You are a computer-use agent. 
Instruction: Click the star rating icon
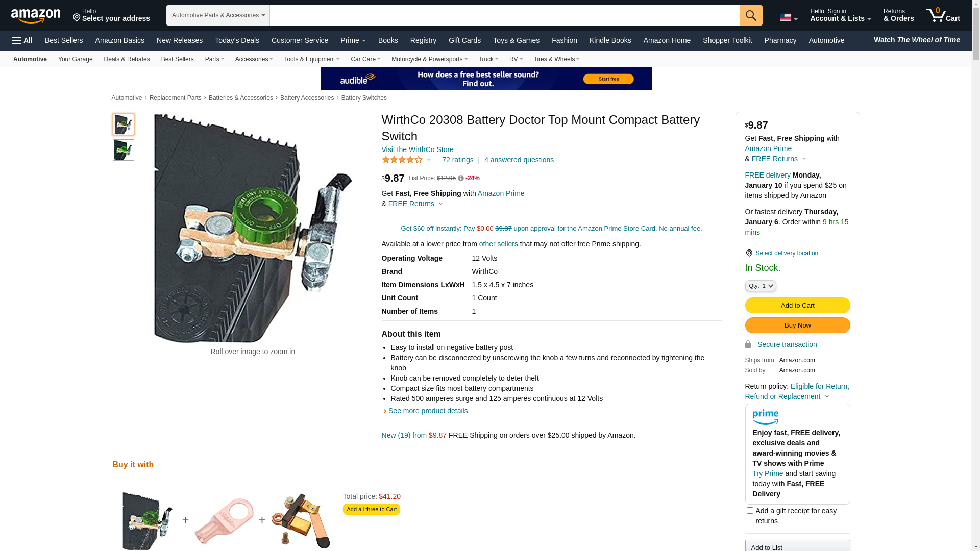pyautogui.click(x=402, y=160)
